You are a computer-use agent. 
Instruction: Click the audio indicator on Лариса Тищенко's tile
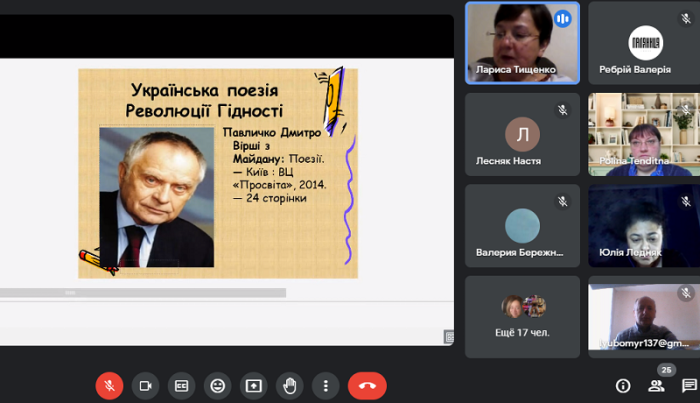562,18
